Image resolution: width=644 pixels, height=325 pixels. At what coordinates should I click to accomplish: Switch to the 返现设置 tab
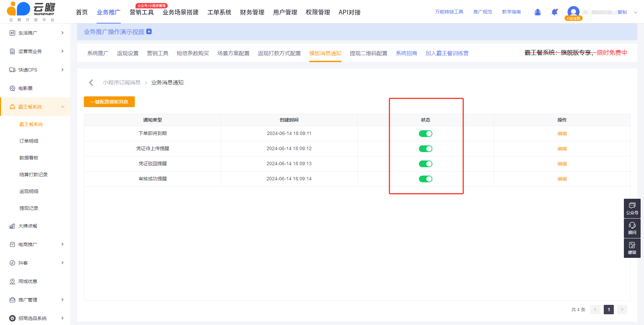click(x=128, y=53)
